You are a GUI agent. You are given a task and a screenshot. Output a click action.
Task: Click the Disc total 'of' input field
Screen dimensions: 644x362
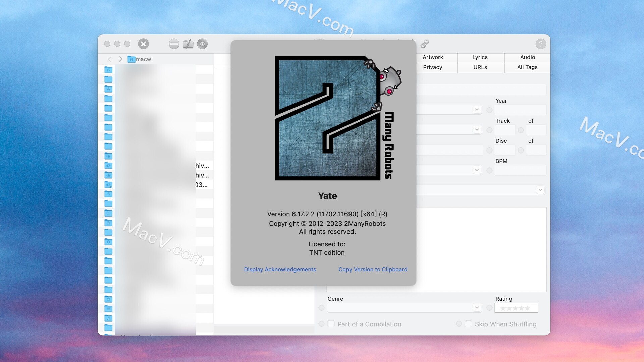tap(536, 150)
